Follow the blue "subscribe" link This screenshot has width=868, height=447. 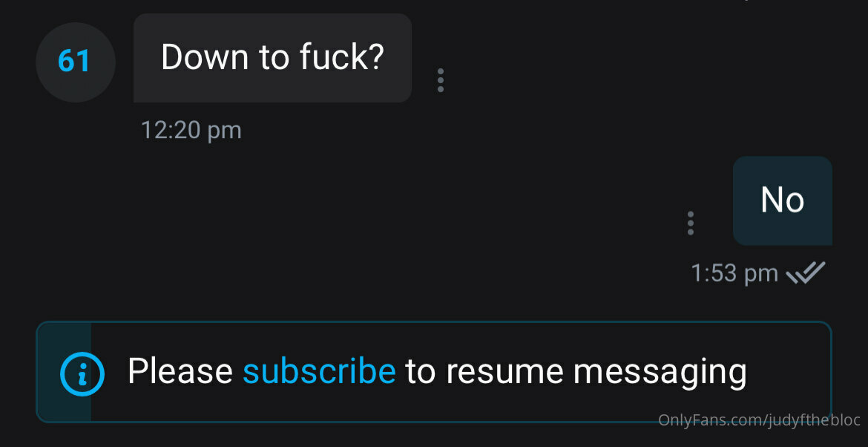(319, 371)
